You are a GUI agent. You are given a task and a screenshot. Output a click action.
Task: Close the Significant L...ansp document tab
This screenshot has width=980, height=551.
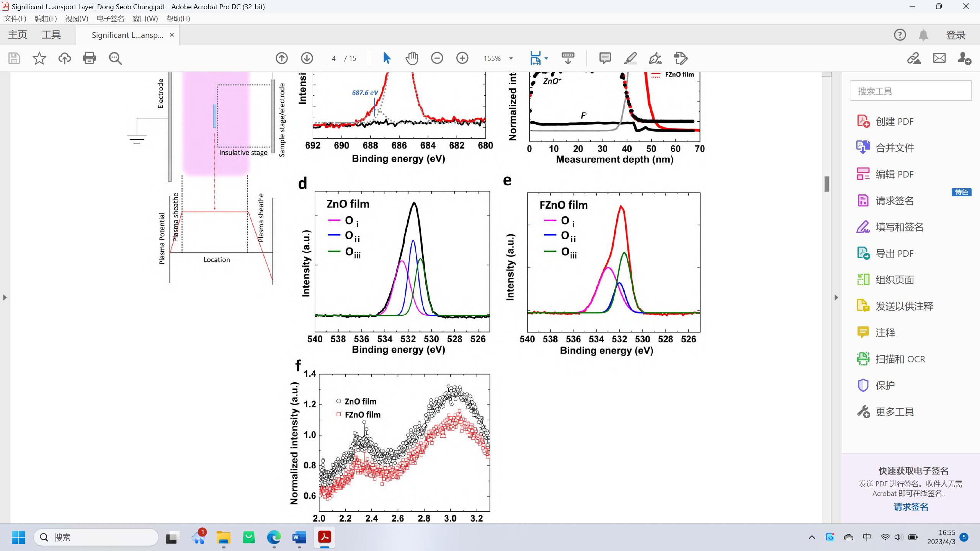tap(172, 35)
